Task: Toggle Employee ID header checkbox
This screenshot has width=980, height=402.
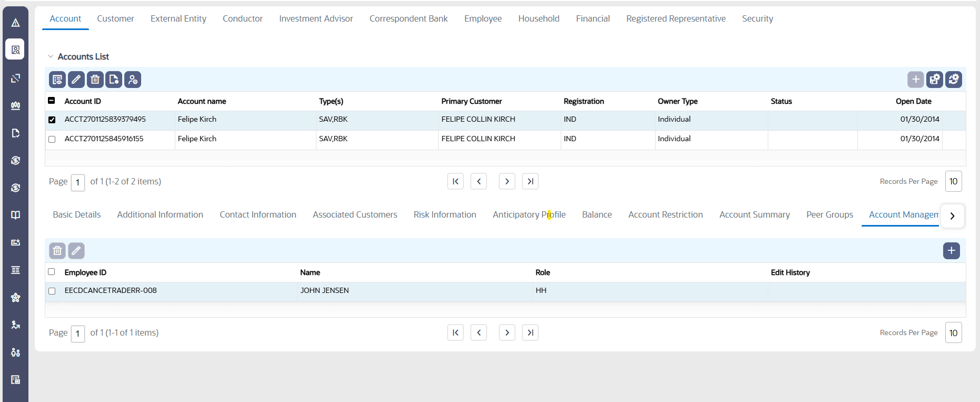Action: coord(52,272)
